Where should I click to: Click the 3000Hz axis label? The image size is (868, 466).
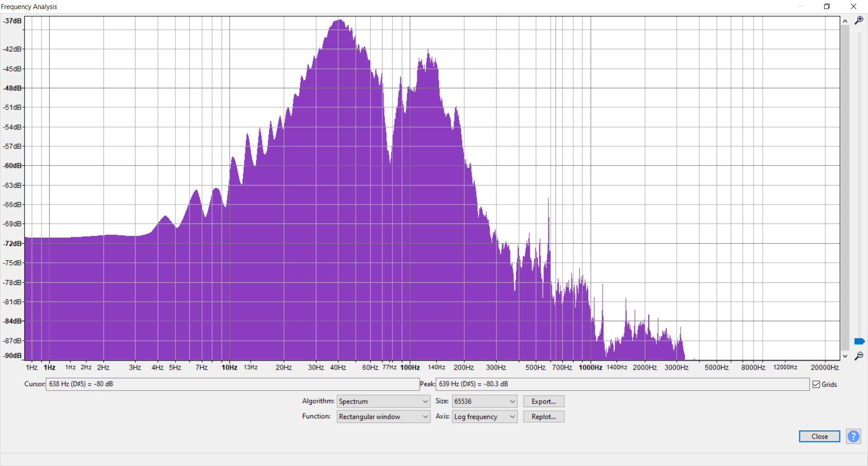(x=676, y=367)
